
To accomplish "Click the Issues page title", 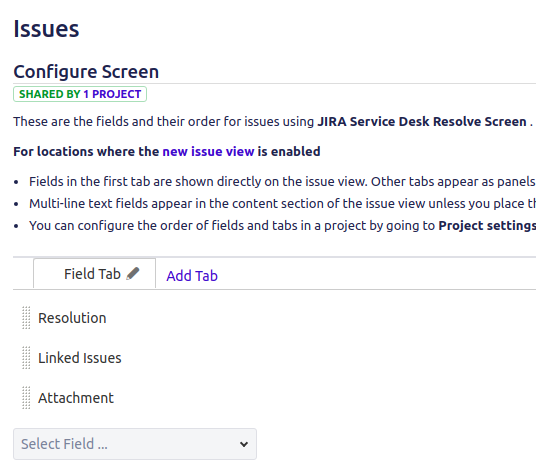I will [x=46, y=29].
